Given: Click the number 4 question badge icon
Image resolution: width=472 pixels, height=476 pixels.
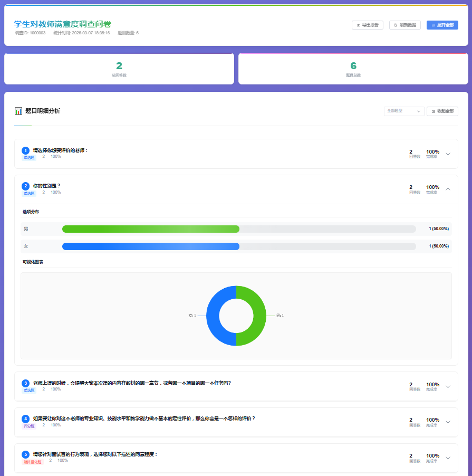Looking at the screenshot, I should [x=25, y=418].
